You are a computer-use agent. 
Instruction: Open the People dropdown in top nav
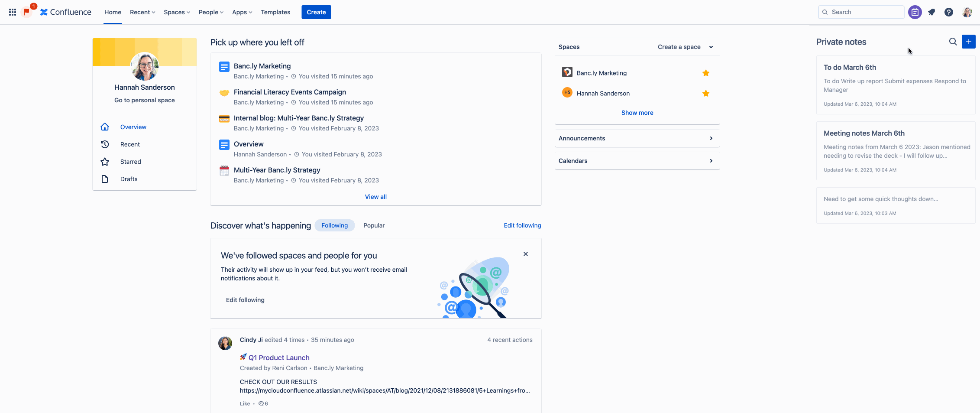coord(211,12)
